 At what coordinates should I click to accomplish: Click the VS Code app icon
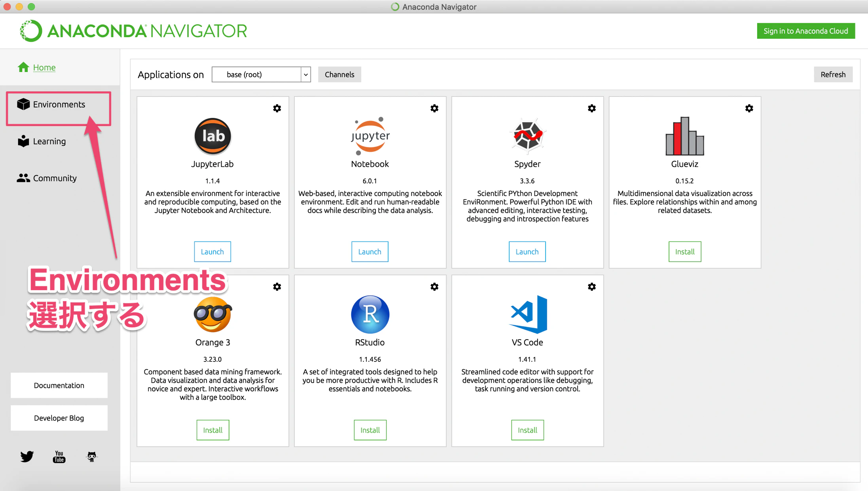(528, 314)
